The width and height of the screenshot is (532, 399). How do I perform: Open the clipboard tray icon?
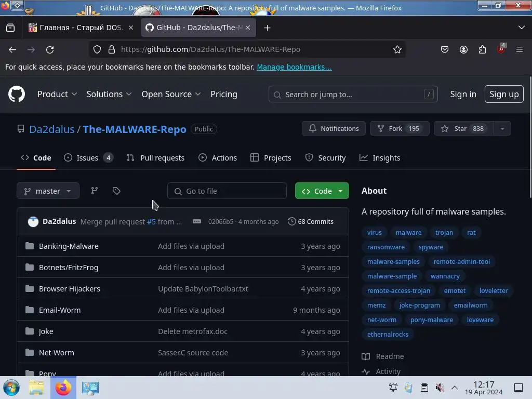click(424, 388)
